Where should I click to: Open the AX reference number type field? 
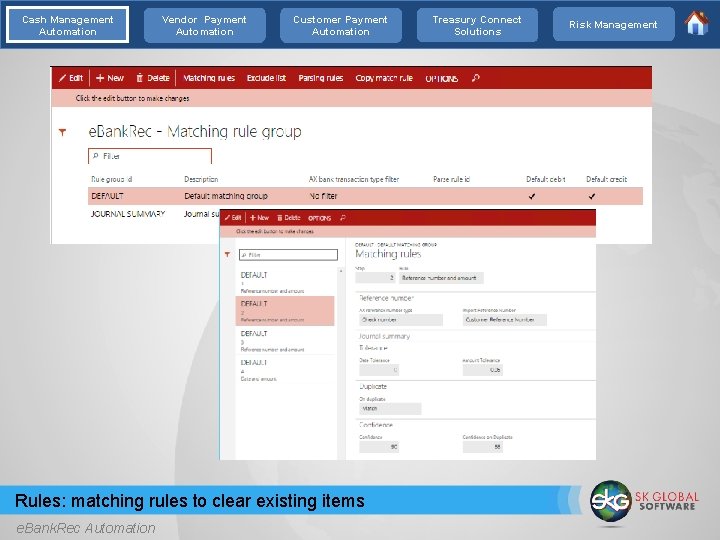tap(401, 320)
